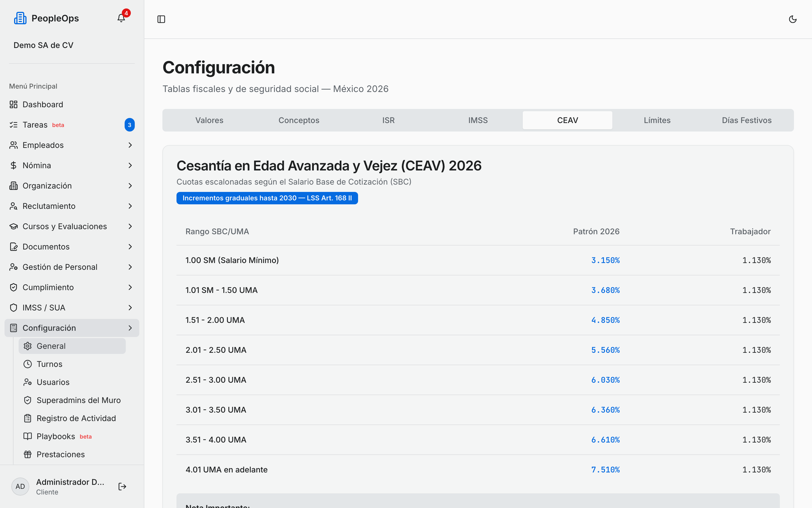812x508 pixels.
Task: Collapse the sidebar with the panel icon
Action: [x=161, y=19]
